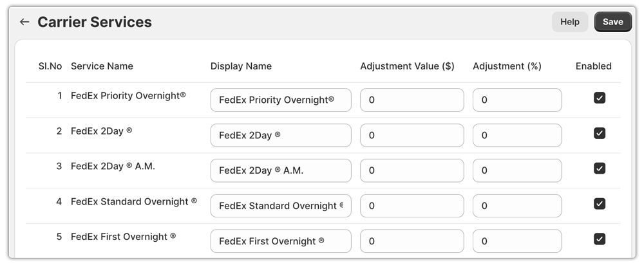The height and width of the screenshot is (265, 644).
Task: Select the Enabled column header
Action: [594, 66]
